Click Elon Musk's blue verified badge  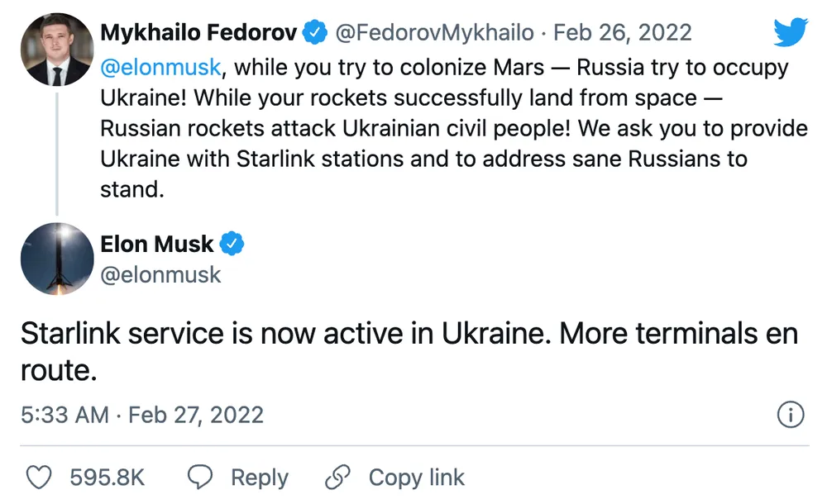click(x=233, y=243)
